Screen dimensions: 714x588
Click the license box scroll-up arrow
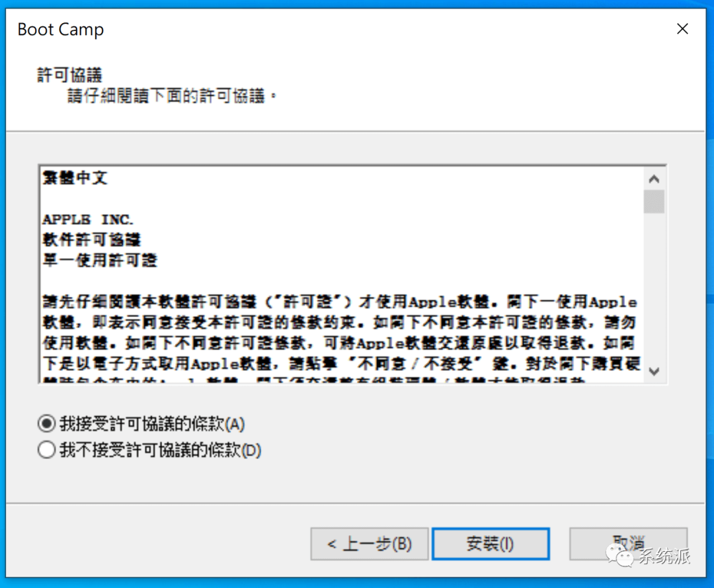[654, 179]
